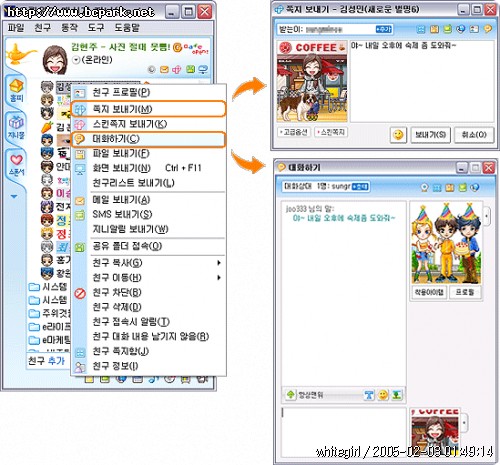Expand the 친구 복사(G) submenu arrow
This screenshot has height=465, width=500.
pyautogui.click(x=219, y=263)
